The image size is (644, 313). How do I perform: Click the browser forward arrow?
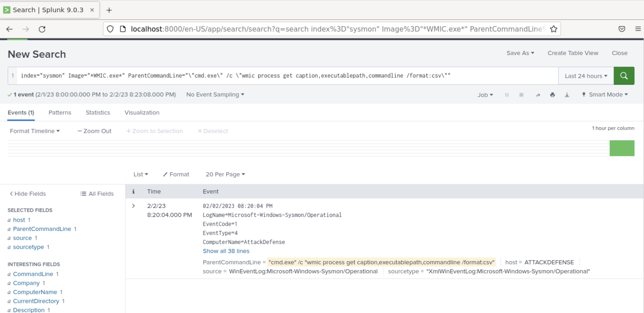pyautogui.click(x=26, y=29)
